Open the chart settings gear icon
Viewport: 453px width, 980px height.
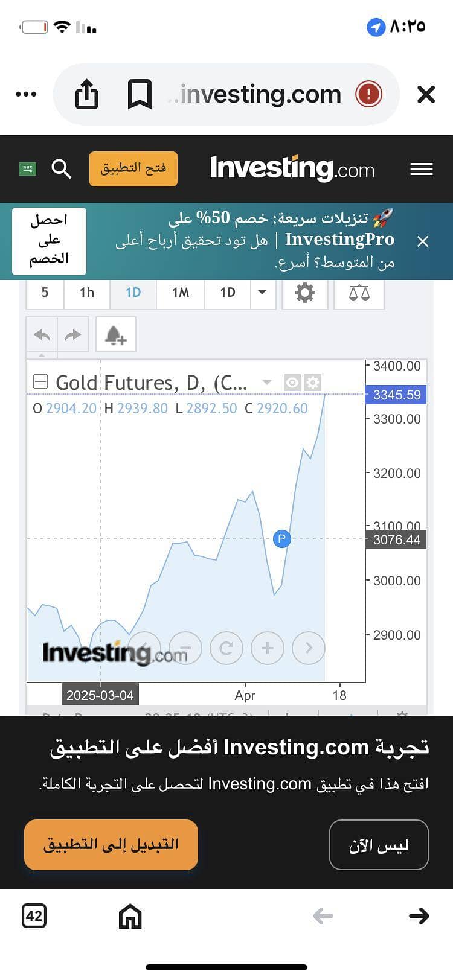click(x=305, y=293)
